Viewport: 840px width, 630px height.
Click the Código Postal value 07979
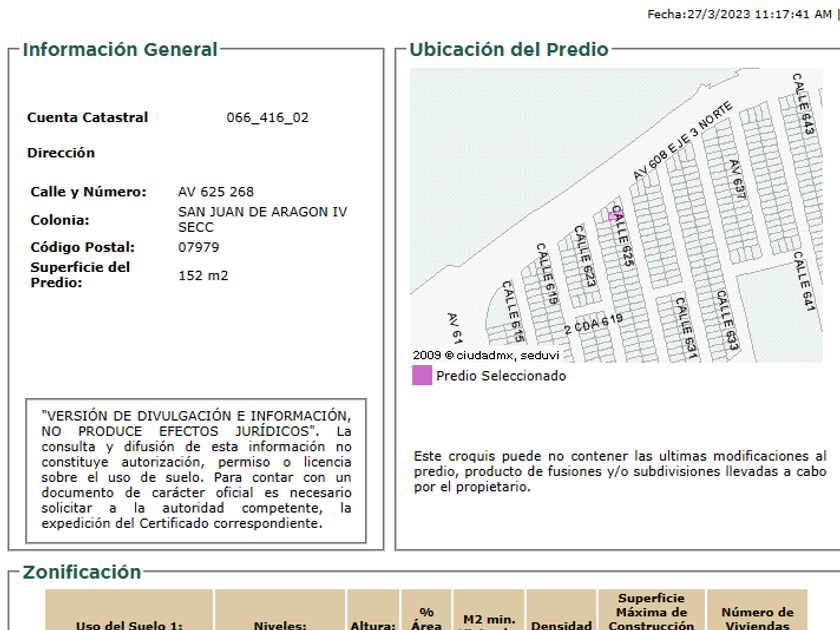tap(198, 247)
